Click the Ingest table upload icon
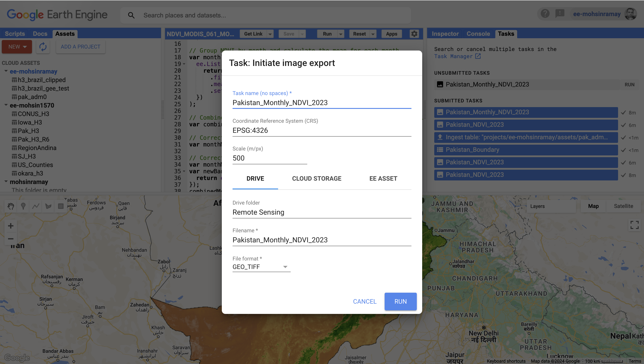The height and width of the screenshot is (364, 644). coord(440,137)
